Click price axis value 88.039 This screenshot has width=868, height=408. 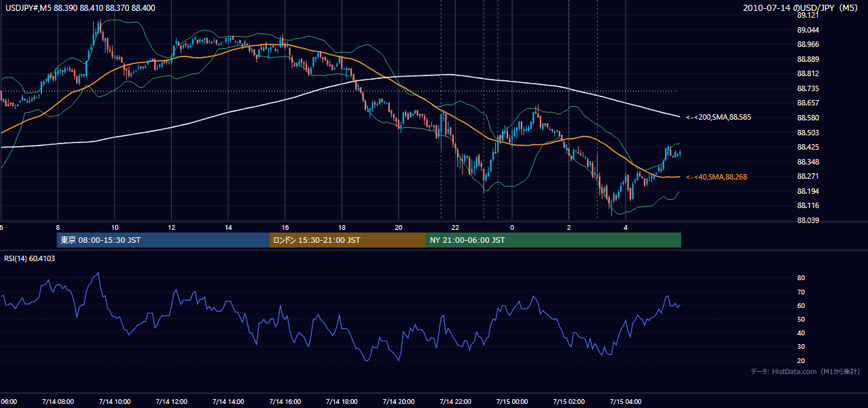(808, 220)
